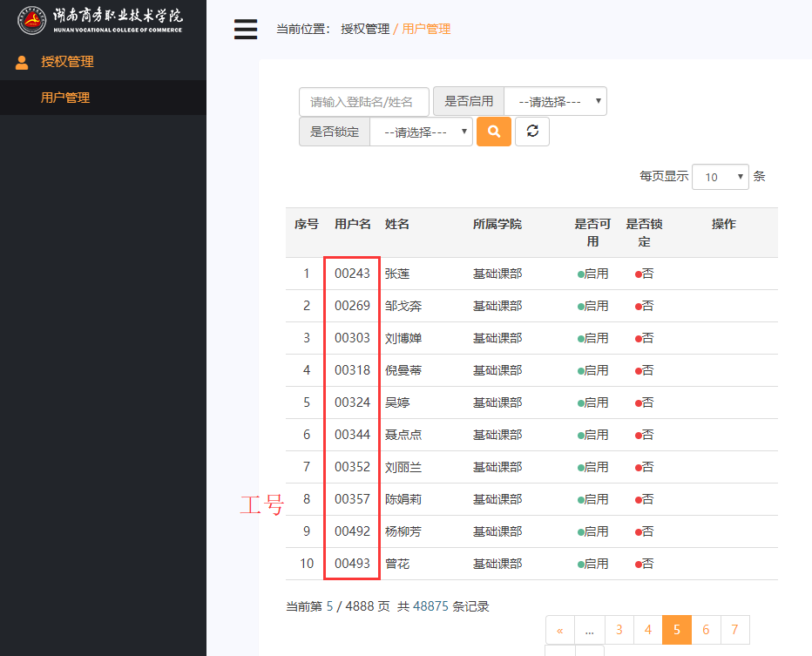Click the refresh icon button
Viewport: 812px width, 656px height.
pos(532,132)
